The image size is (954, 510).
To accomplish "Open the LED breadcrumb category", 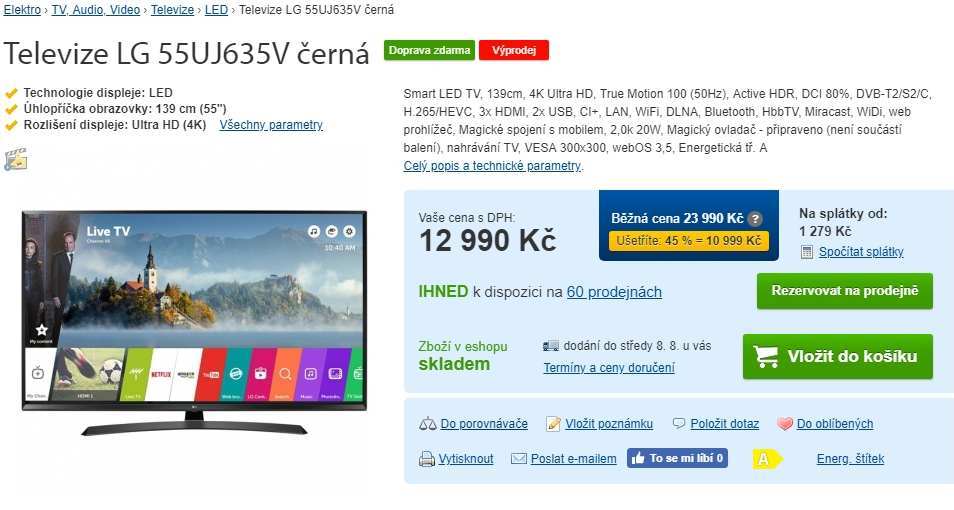I will pyautogui.click(x=216, y=10).
